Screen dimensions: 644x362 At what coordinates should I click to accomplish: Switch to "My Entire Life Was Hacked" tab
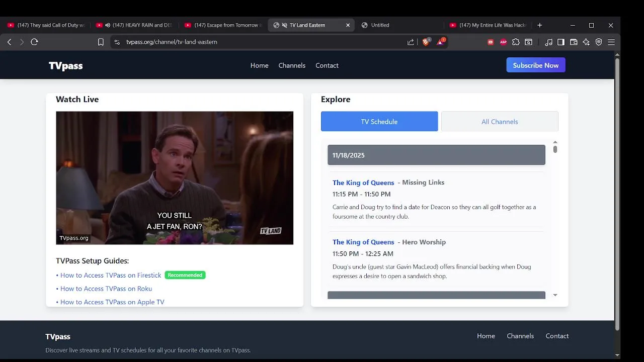[489, 25]
